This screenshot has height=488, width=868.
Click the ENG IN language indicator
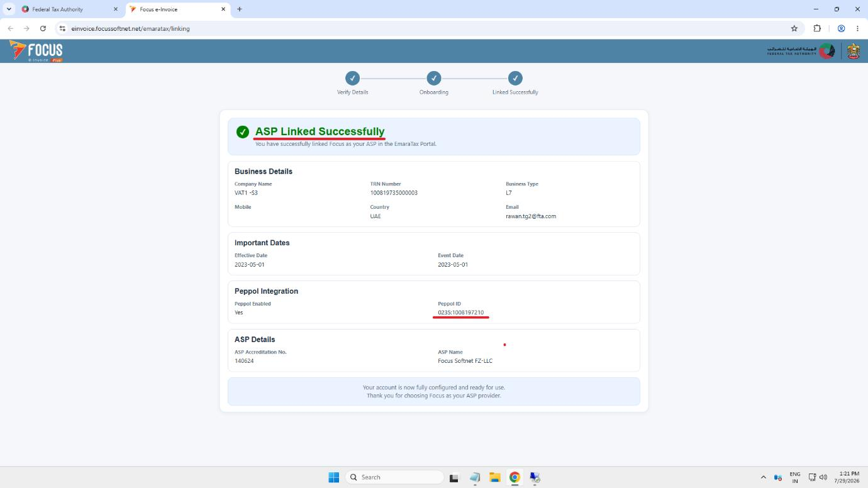click(x=795, y=477)
